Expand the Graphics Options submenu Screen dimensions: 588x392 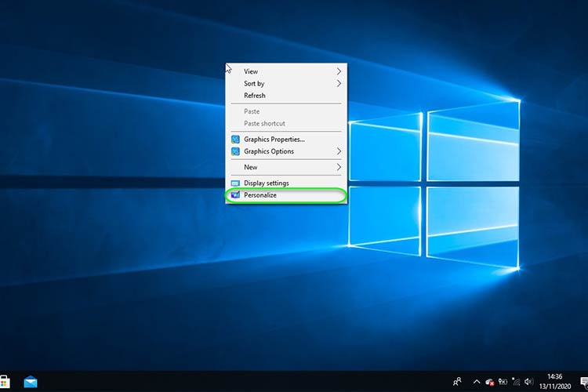click(x=286, y=151)
